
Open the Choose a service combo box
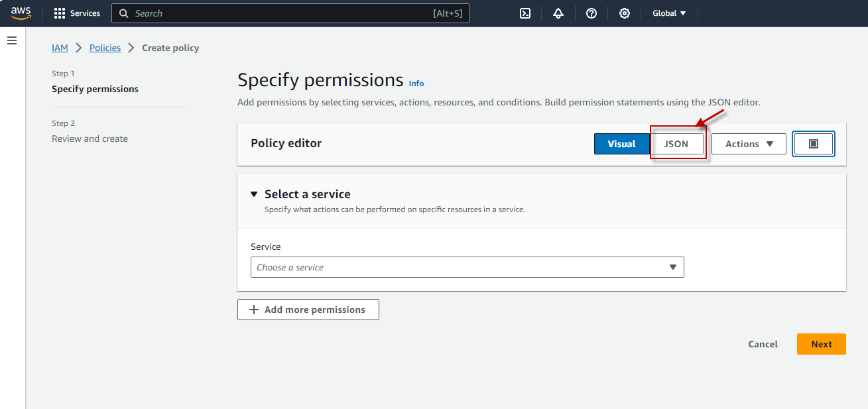pyautogui.click(x=467, y=267)
